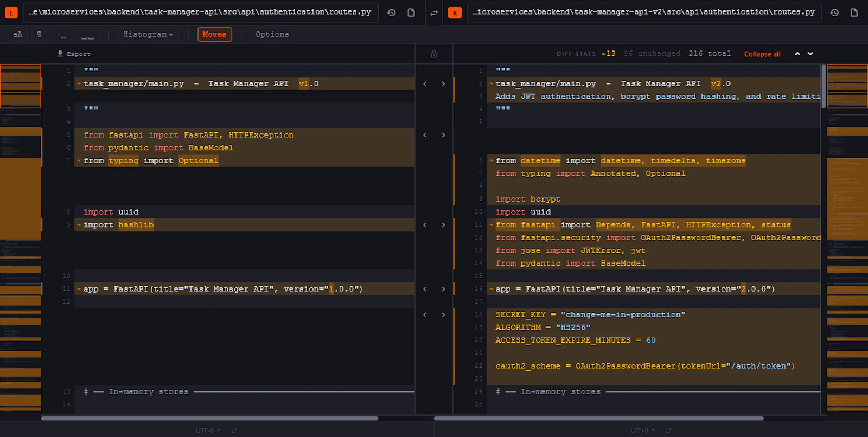Screen dimensions: 868x437
Task: Toggle the scroll lock padlock icon
Action: coord(434,54)
